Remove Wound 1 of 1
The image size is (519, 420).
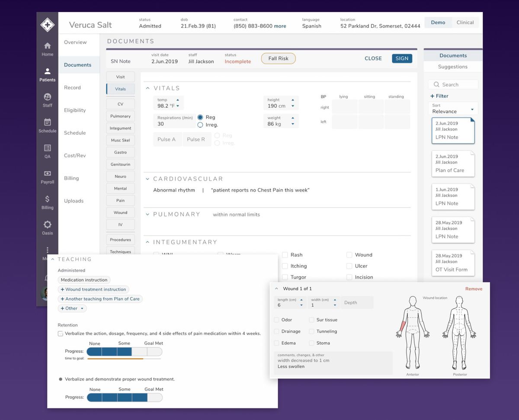pyautogui.click(x=474, y=289)
